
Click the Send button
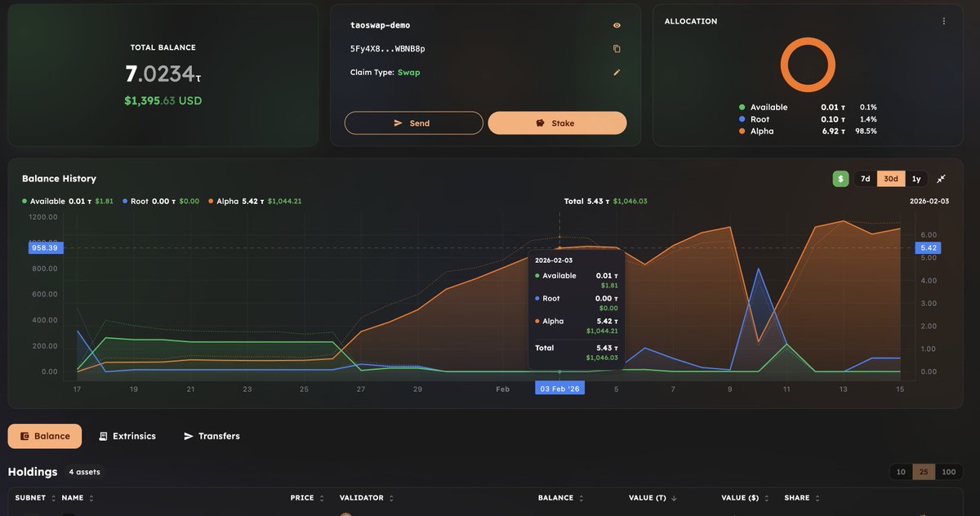click(x=413, y=123)
